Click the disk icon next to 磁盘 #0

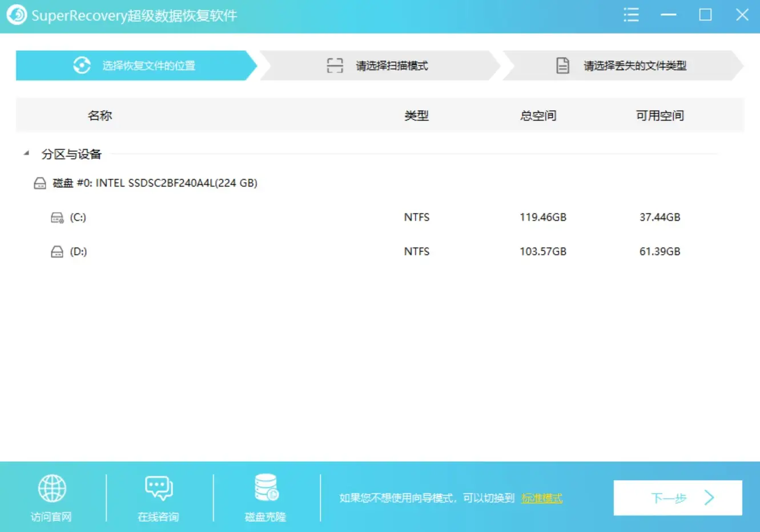coord(40,183)
